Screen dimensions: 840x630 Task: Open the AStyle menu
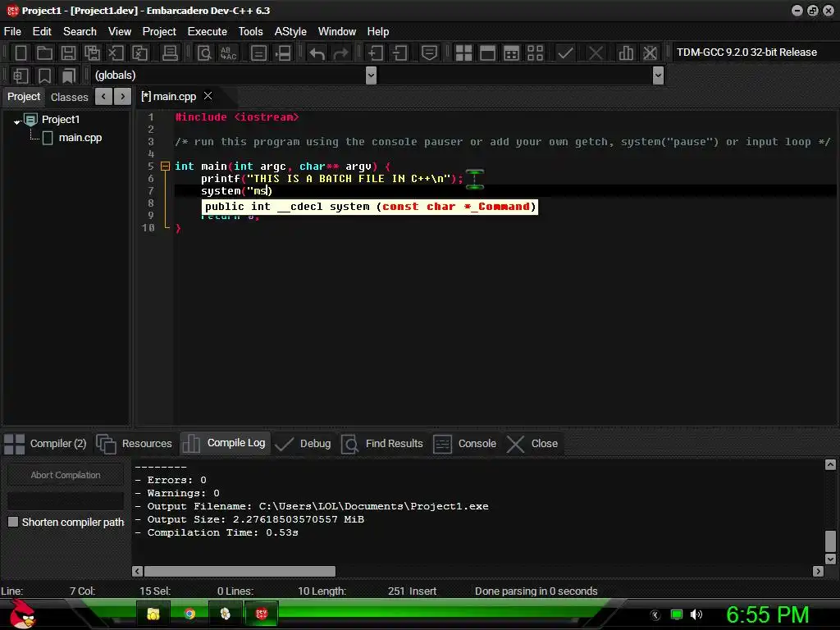(290, 32)
